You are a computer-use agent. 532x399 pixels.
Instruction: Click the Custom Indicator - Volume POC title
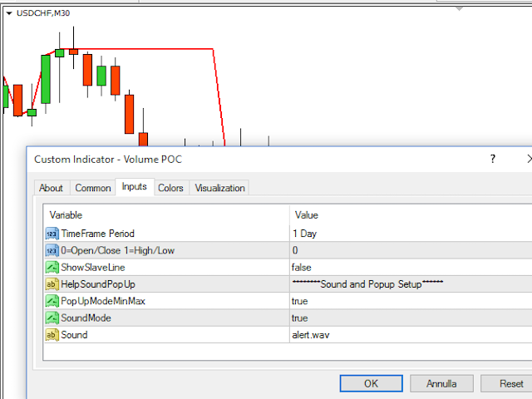pos(108,159)
